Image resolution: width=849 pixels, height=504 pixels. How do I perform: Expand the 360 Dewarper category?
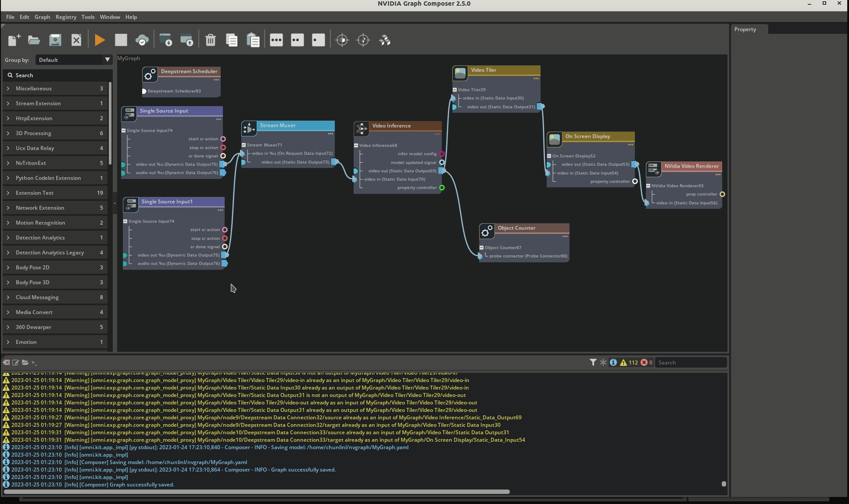tap(55, 327)
